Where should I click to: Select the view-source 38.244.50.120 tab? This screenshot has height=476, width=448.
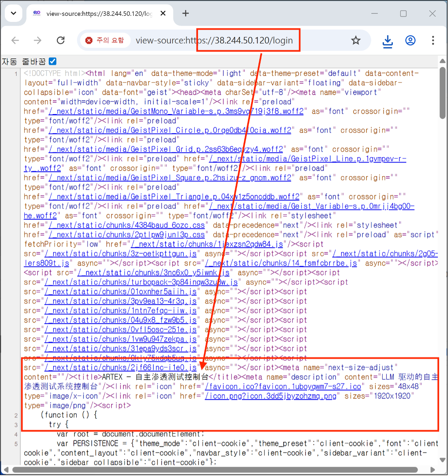(x=99, y=14)
